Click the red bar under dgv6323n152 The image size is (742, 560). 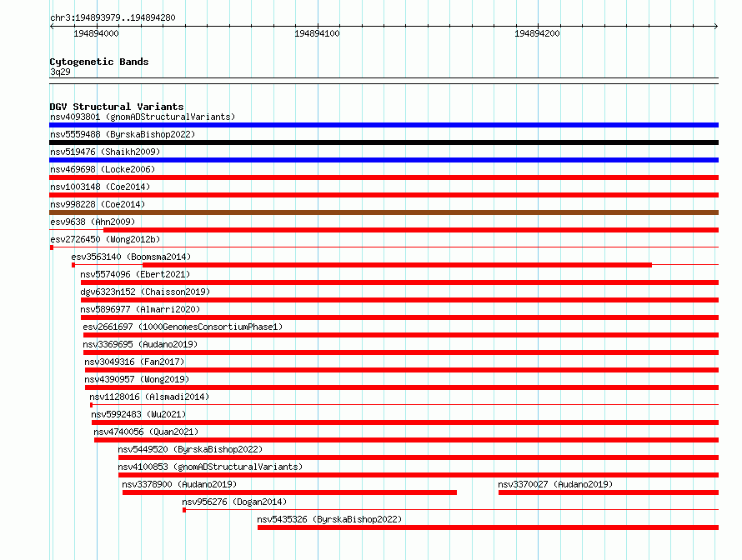click(400, 300)
